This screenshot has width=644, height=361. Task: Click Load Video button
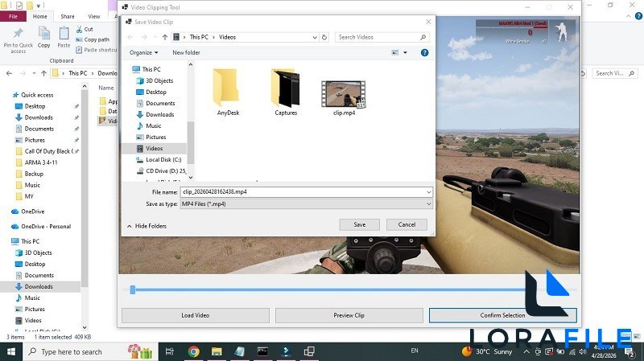click(x=196, y=315)
